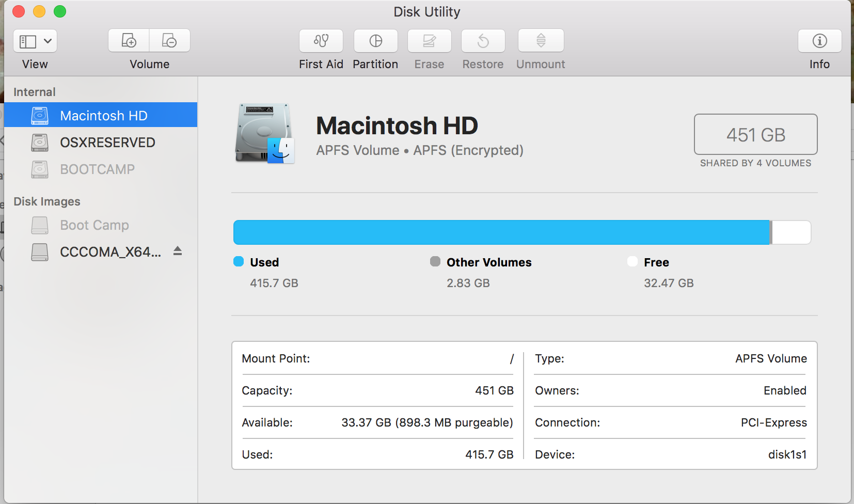Click the Internal sidebar section header
Screen dimensions: 854x504
tap(35, 92)
